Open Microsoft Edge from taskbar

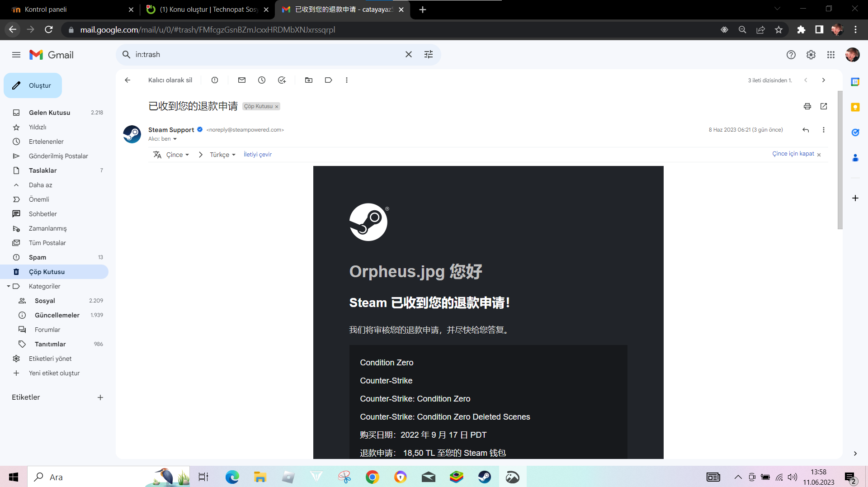[x=232, y=477]
